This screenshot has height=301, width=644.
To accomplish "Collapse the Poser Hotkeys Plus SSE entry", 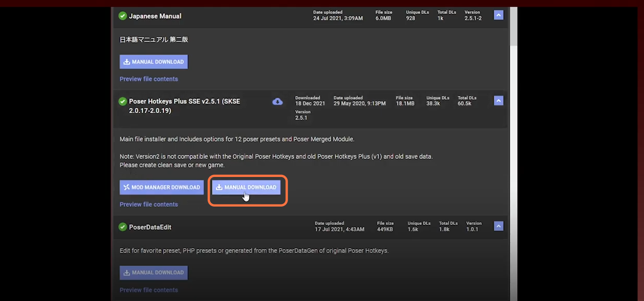I will (499, 101).
